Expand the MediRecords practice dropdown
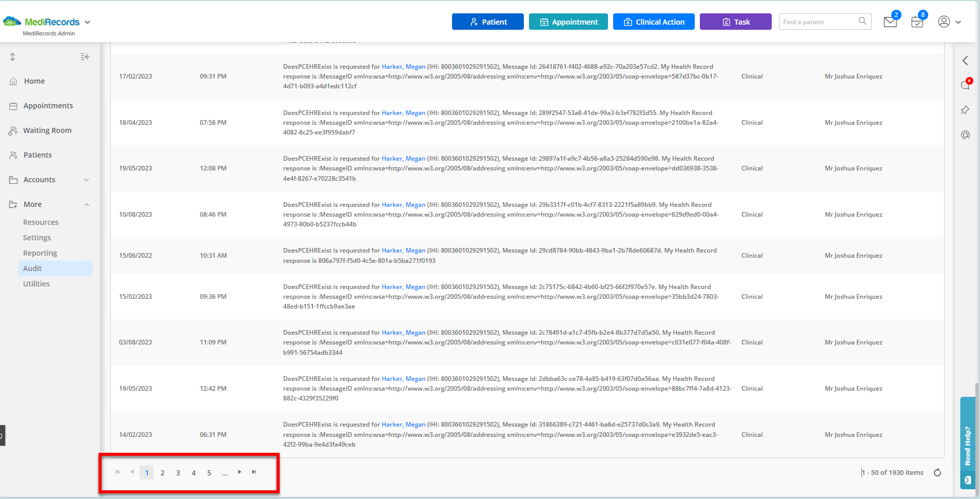The height and width of the screenshot is (499, 980). pyautogui.click(x=88, y=22)
